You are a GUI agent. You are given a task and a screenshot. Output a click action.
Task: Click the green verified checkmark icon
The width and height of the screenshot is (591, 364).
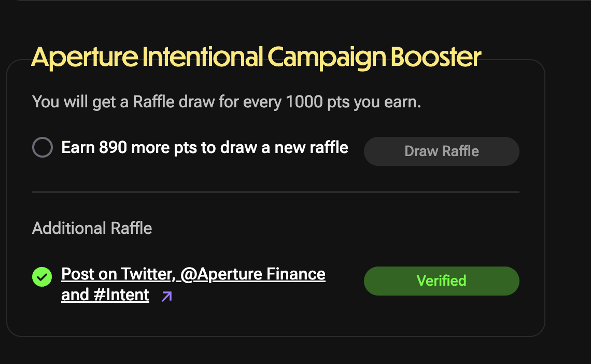tap(42, 277)
